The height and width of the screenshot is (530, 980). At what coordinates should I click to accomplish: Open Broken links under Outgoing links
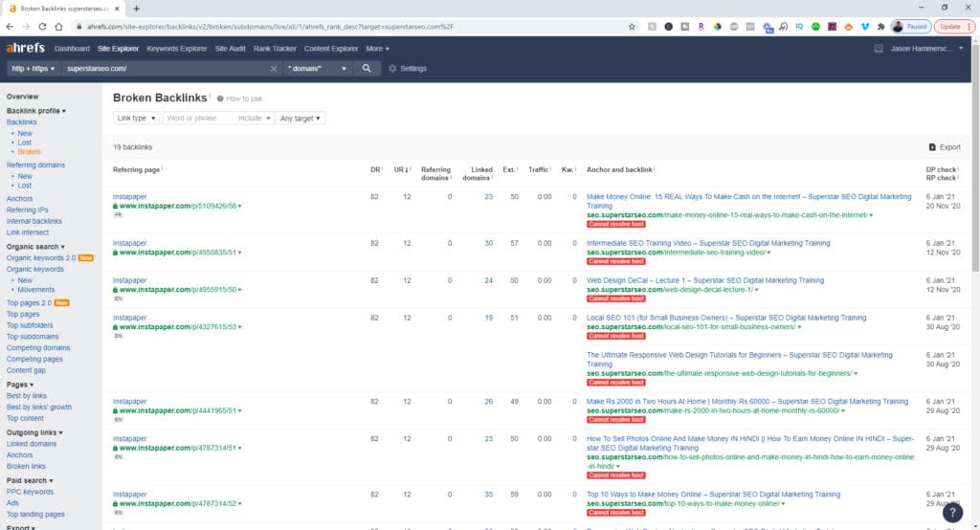pos(26,466)
